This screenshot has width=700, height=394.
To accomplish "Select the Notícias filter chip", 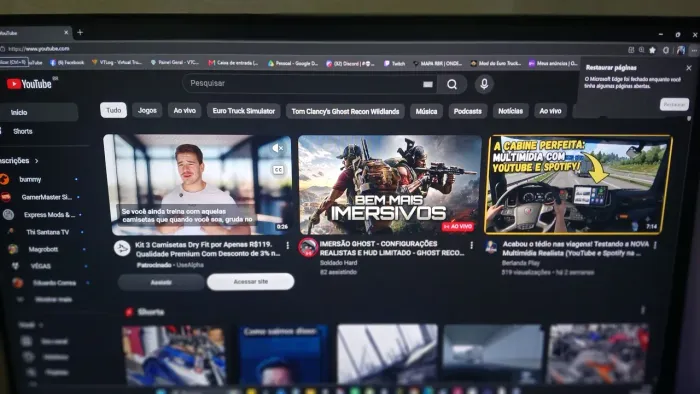I will (x=510, y=111).
